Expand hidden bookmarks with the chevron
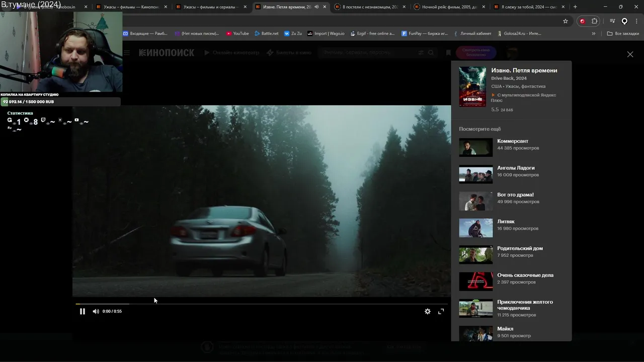 pos(594,34)
